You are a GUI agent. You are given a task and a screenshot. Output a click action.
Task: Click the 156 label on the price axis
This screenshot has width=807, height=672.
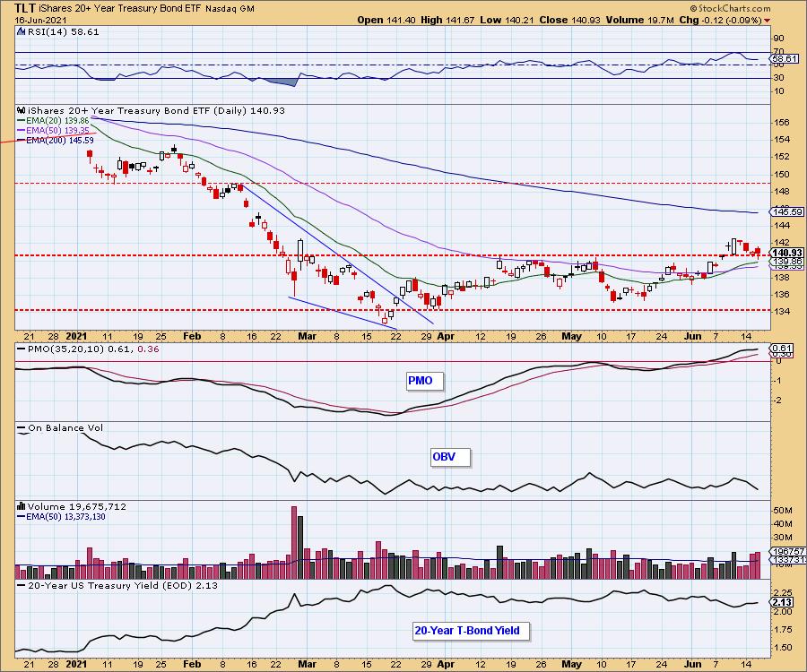(781, 122)
